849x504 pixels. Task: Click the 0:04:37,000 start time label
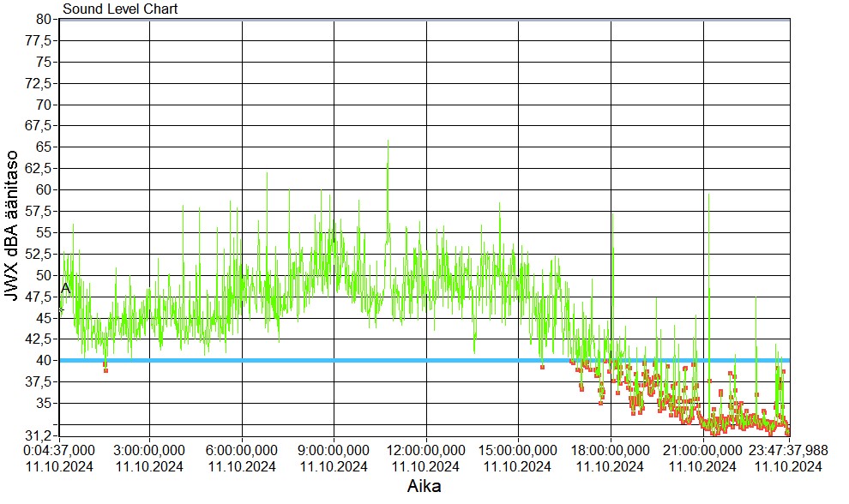pyautogui.click(x=62, y=450)
